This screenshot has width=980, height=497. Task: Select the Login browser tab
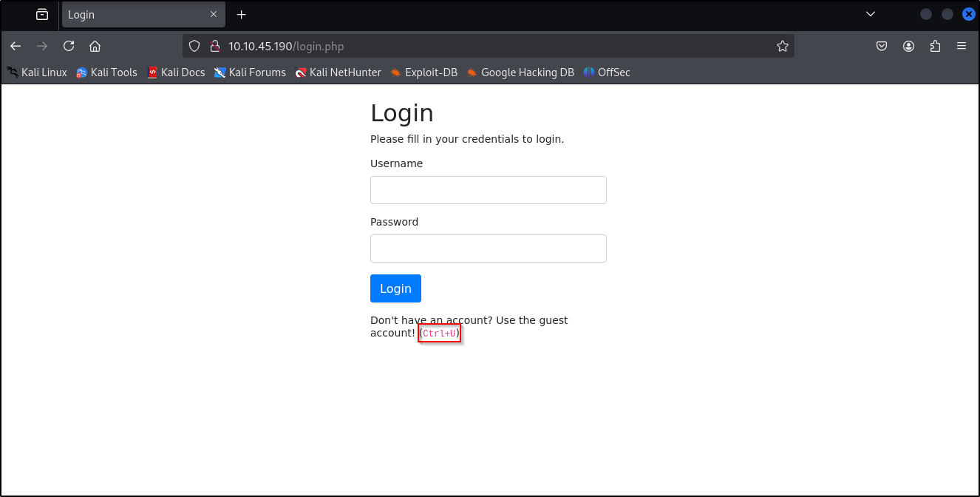[133, 15]
